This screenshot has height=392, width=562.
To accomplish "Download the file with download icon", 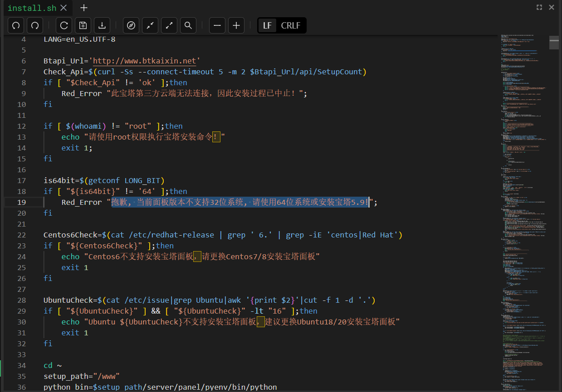I will click(x=102, y=26).
